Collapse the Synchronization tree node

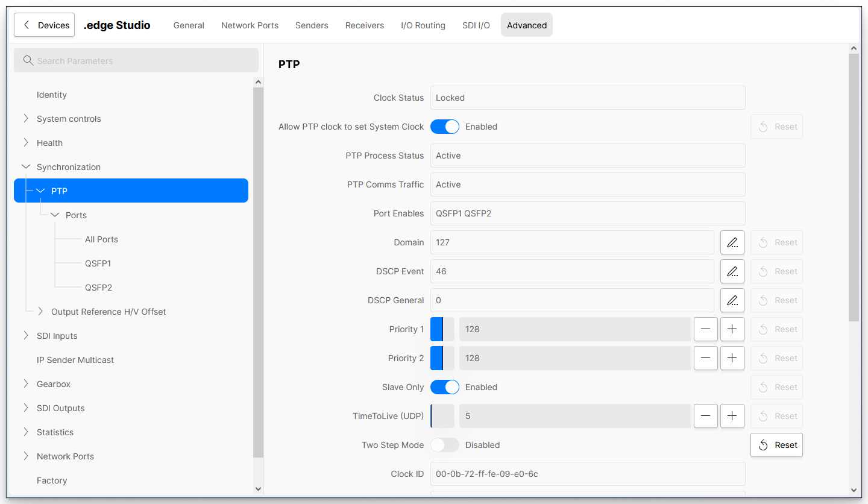pyautogui.click(x=26, y=167)
